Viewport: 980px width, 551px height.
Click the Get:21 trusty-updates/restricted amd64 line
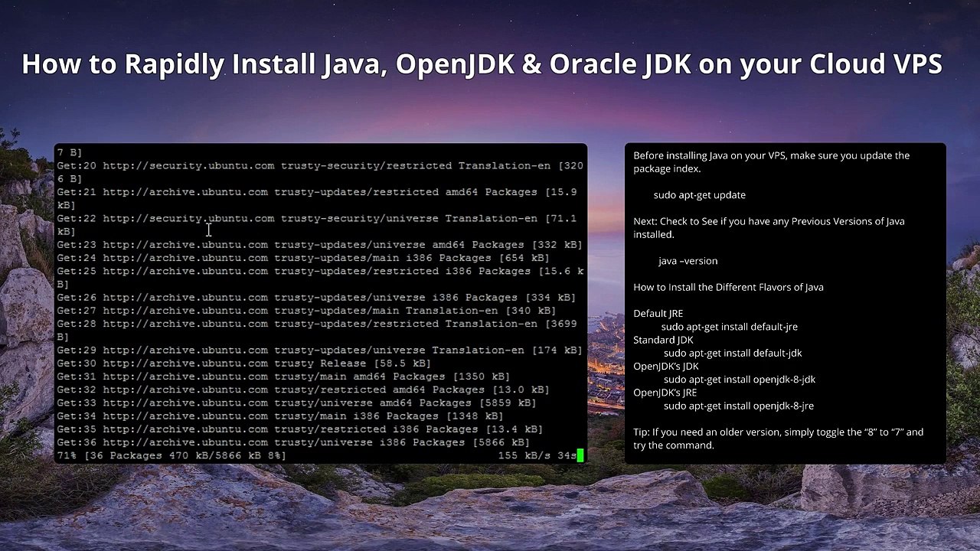pos(317,198)
